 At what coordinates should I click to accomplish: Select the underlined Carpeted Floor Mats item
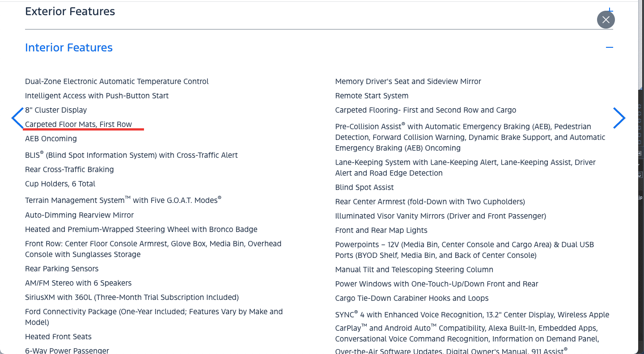(x=78, y=124)
